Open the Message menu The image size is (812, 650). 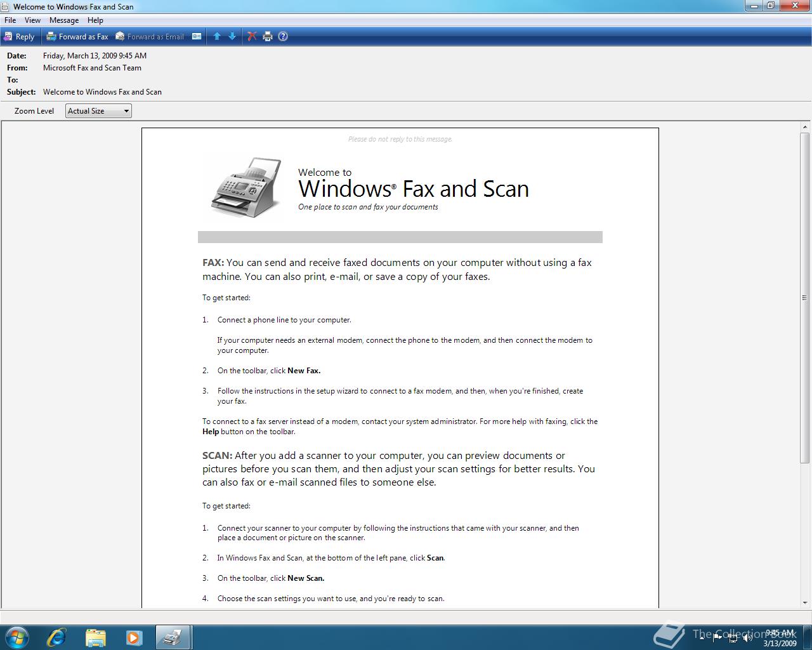point(64,20)
